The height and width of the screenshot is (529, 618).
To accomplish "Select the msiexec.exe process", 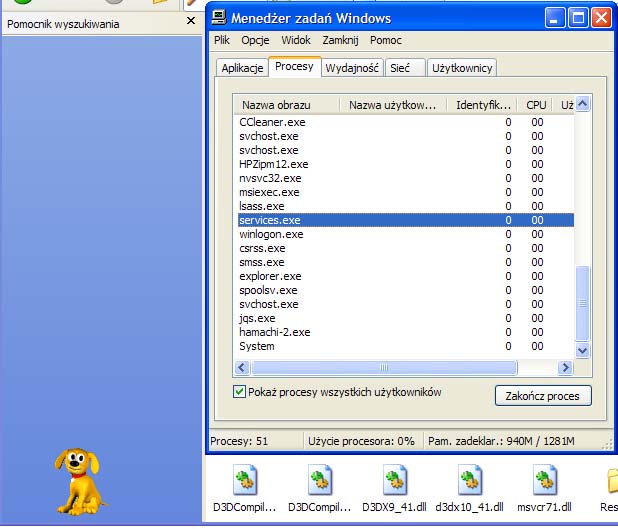I will point(406,192).
